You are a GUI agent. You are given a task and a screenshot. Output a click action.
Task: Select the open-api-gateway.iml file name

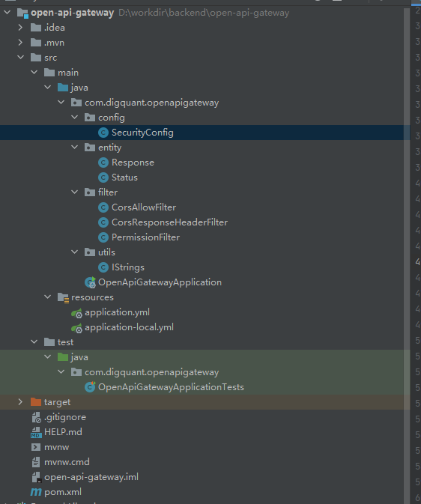point(91,477)
